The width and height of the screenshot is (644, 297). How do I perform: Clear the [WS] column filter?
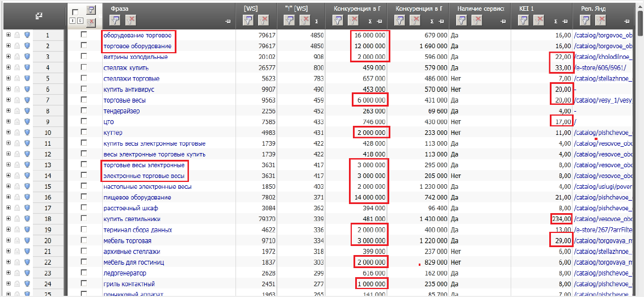tap(264, 20)
